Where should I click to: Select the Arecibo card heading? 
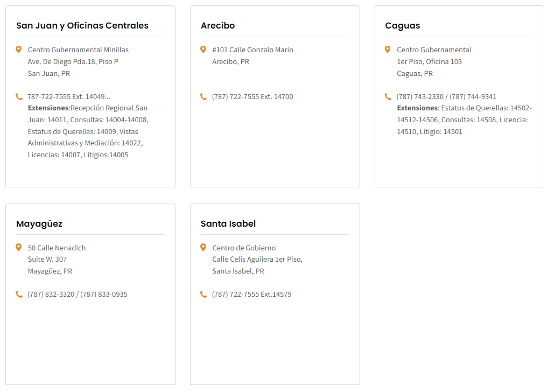click(x=217, y=25)
